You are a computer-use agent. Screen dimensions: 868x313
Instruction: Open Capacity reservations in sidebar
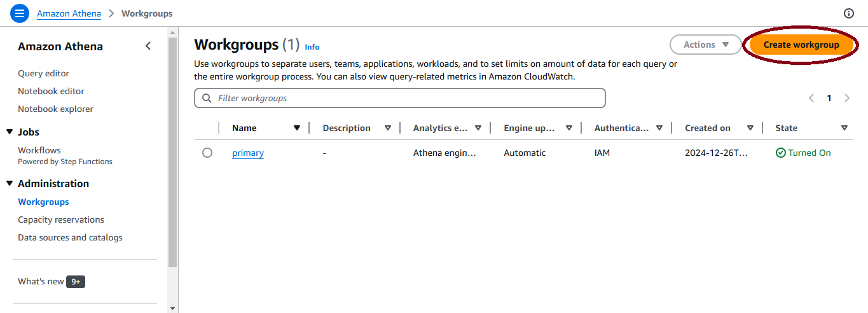point(61,219)
